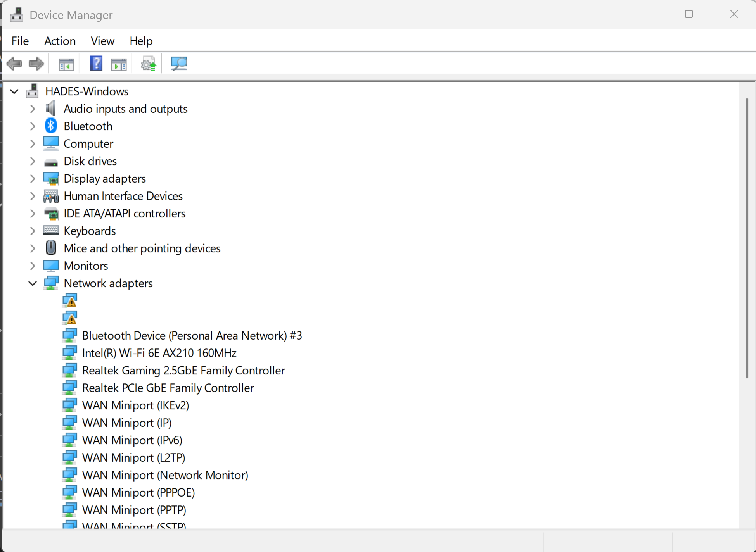Click Show/Hide Console Tree toolbar icon
Image resolution: width=756 pixels, height=552 pixels.
(66, 64)
